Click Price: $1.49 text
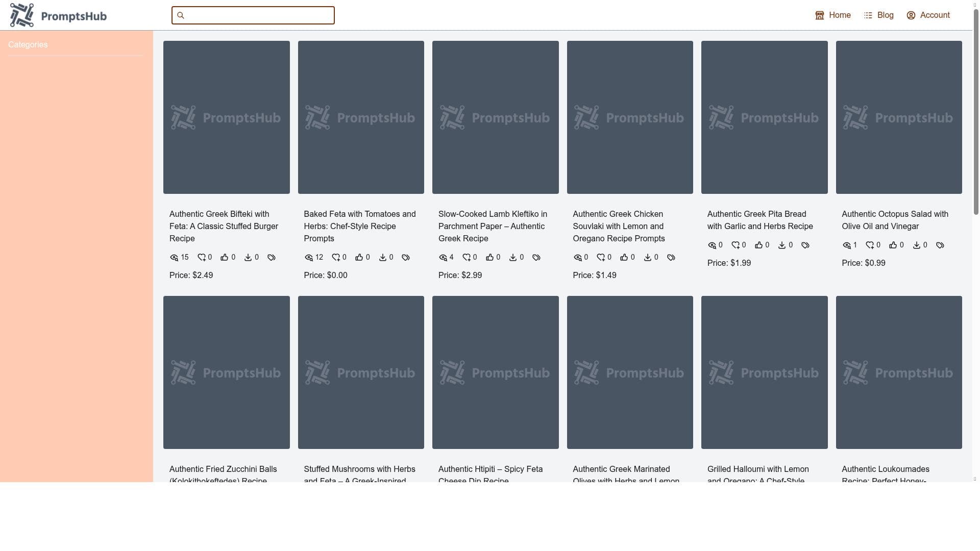Image resolution: width=980 pixels, height=551 pixels. [595, 275]
